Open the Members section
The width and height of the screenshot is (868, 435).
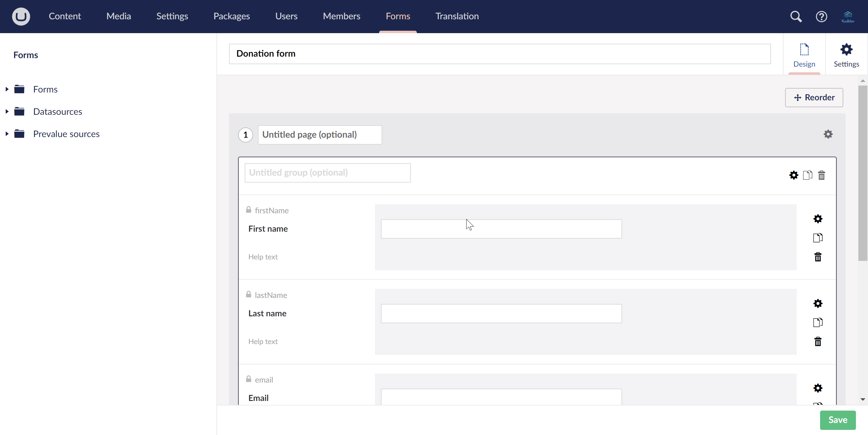click(341, 16)
